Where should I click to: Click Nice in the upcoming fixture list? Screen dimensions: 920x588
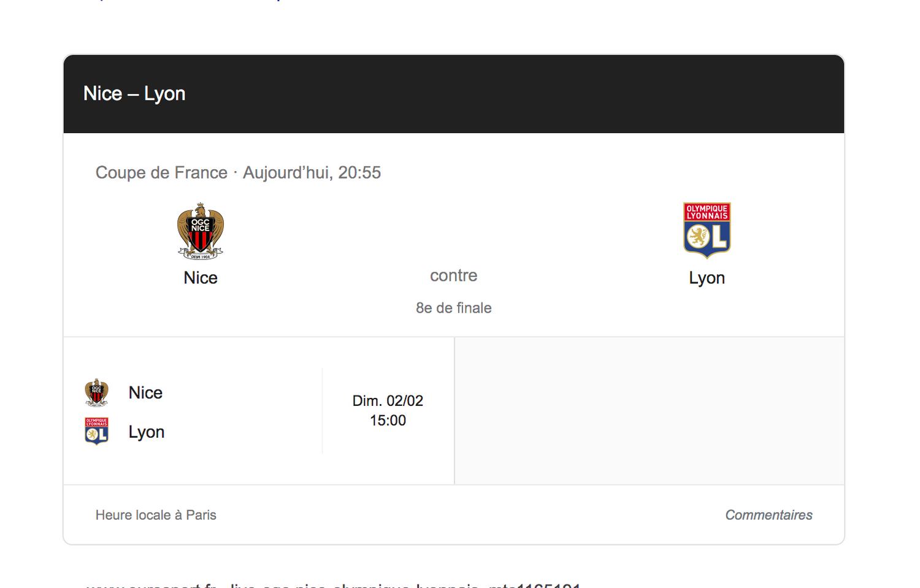145,392
